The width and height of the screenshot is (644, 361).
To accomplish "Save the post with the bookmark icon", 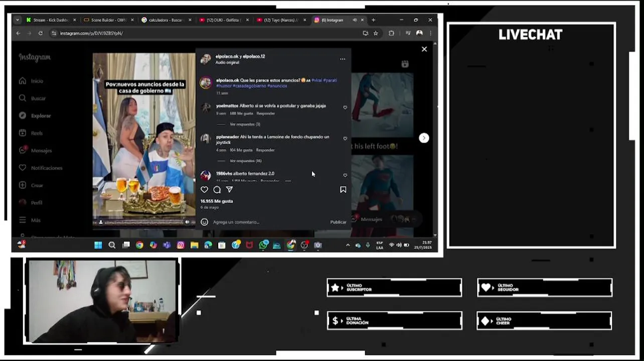I will 343,190.
